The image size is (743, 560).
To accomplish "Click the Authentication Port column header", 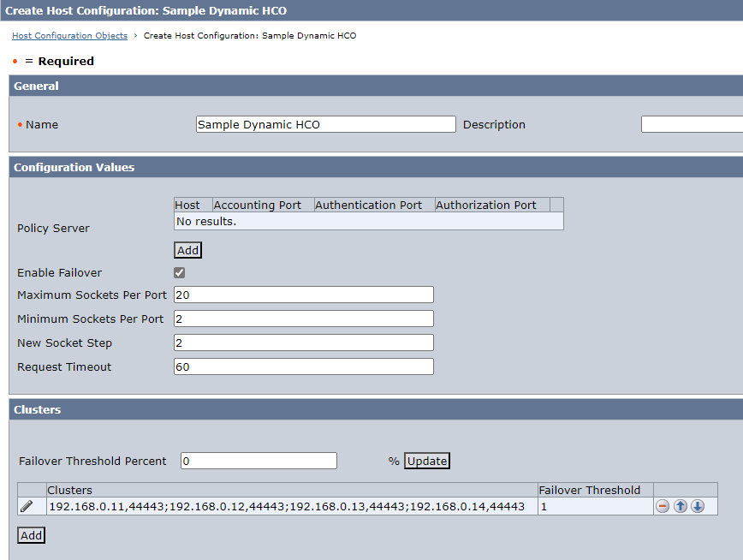I will [369, 205].
